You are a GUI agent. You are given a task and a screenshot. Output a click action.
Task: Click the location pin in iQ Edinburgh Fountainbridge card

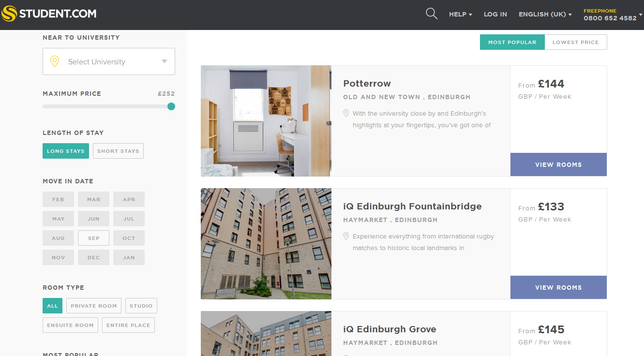[x=346, y=236]
